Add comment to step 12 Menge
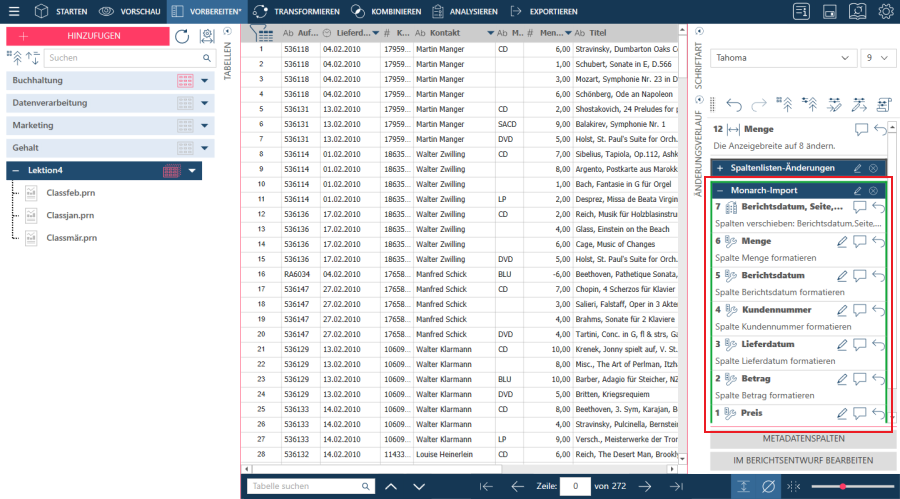 [x=860, y=130]
